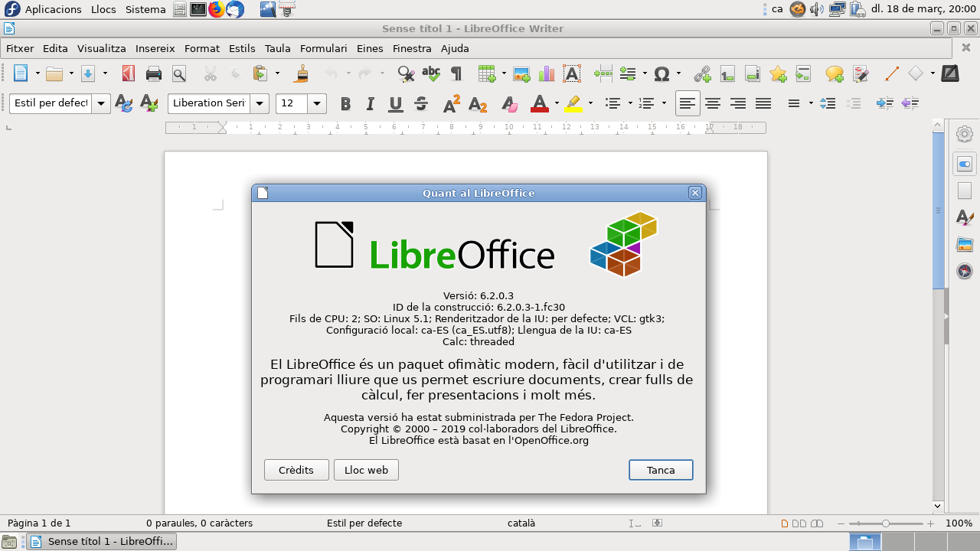980x551 pixels.
Task: Insert a text box
Action: (571, 74)
